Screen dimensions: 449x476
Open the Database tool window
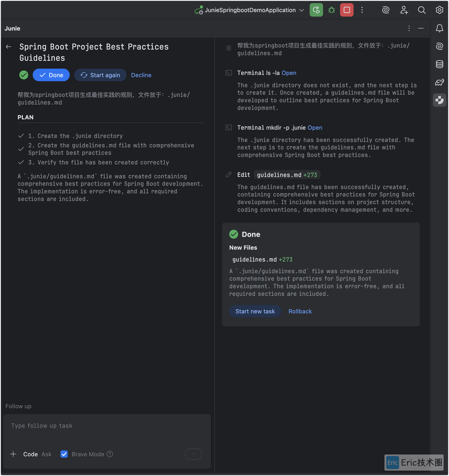pyautogui.click(x=439, y=64)
